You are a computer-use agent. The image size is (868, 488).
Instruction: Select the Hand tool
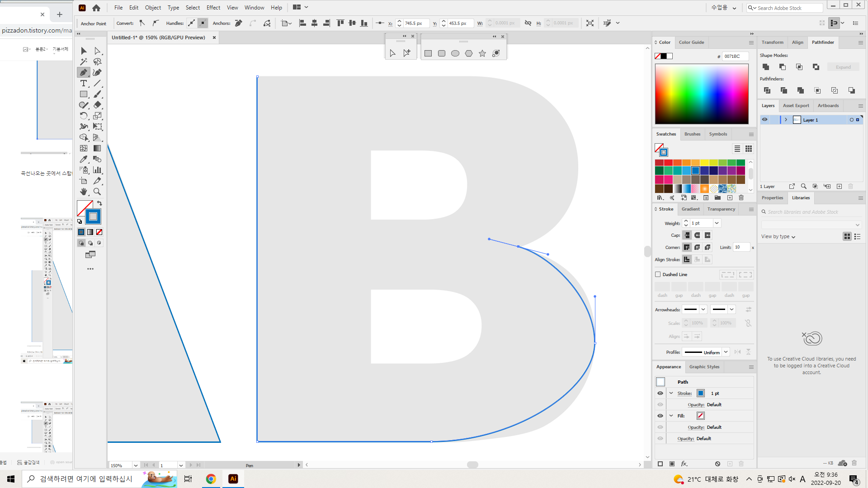tap(84, 192)
